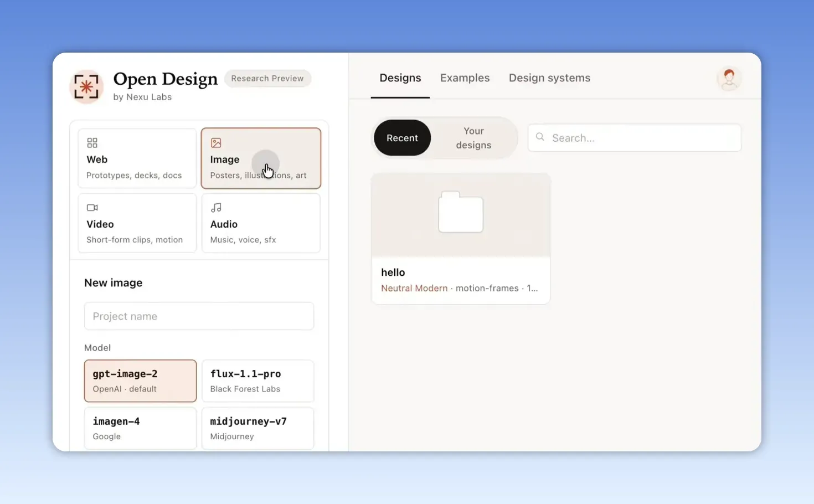Select the gpt-image-2 model option
Screen dimensions: 814x504
[140, 381]
